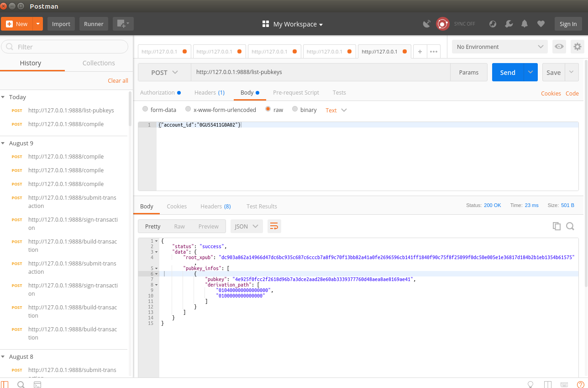Open the globe browse icon in the header

493,24
